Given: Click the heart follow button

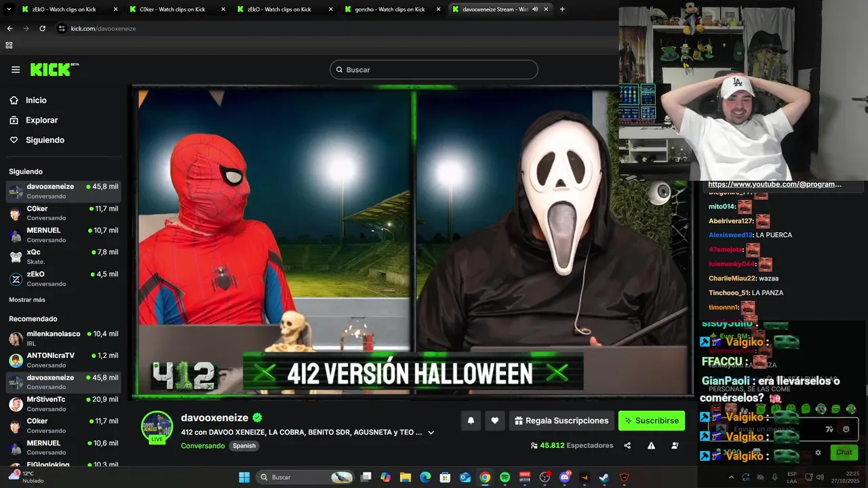Looking at the screenshot, I should click(x=495, y=421).
